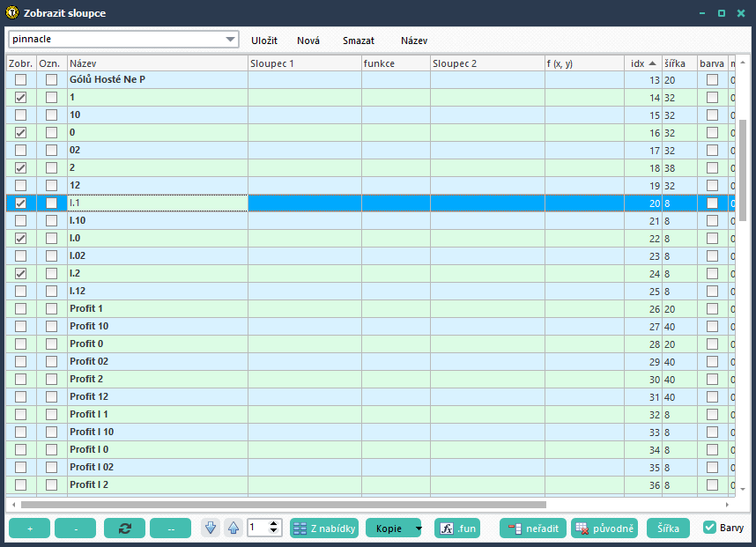Check Ozn. checkbox for Profit 1 row
This screenshot has height=547, width=756.
[x=52, y=308]
